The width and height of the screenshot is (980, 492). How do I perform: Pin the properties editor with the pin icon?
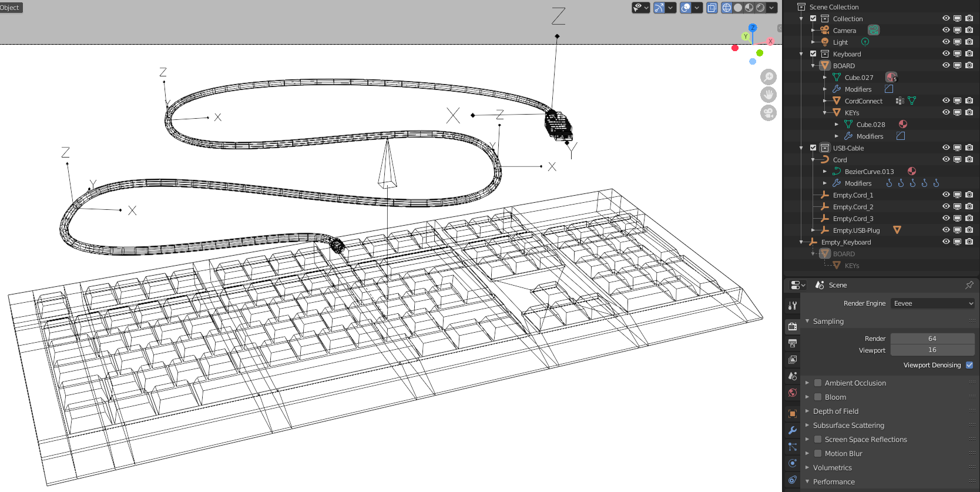(969, 285)
